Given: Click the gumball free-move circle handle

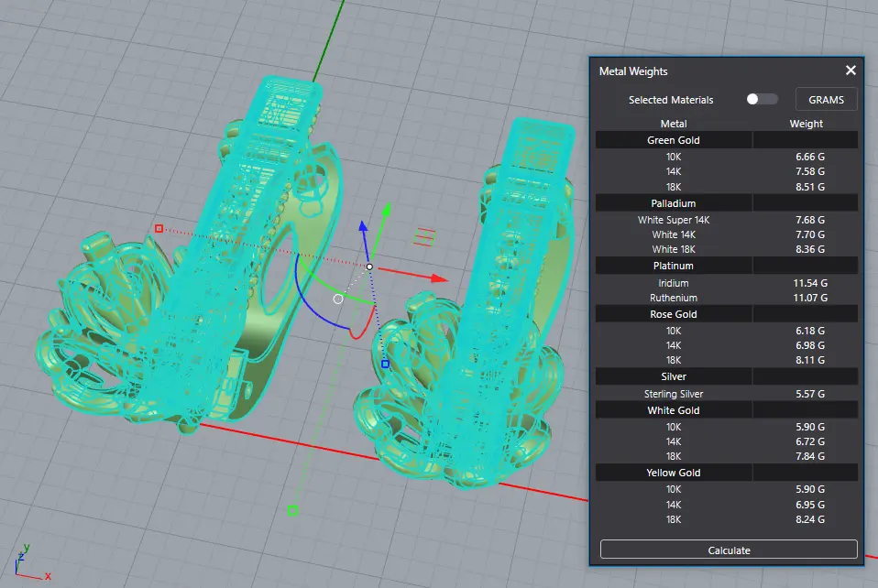Looking at the screenshot, I should click(338, 299).
